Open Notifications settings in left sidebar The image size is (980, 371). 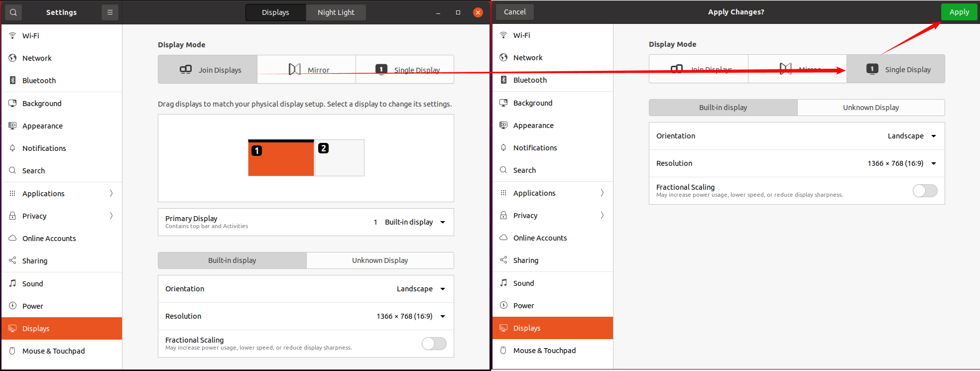tap(62, 148)
